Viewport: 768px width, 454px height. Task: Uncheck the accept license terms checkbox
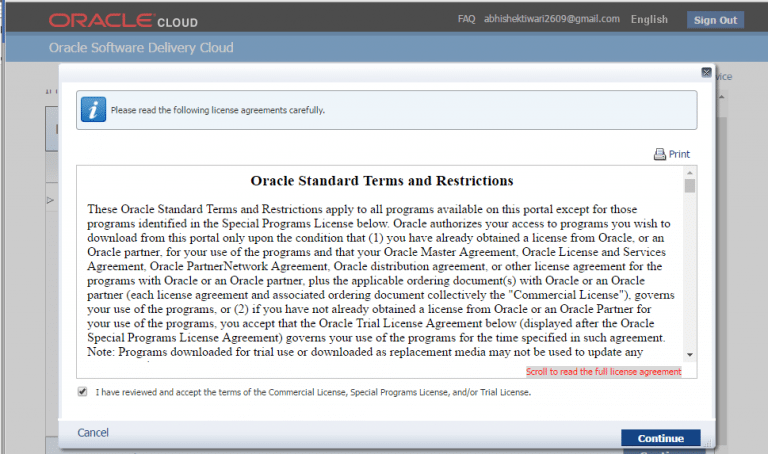[82, 392]
